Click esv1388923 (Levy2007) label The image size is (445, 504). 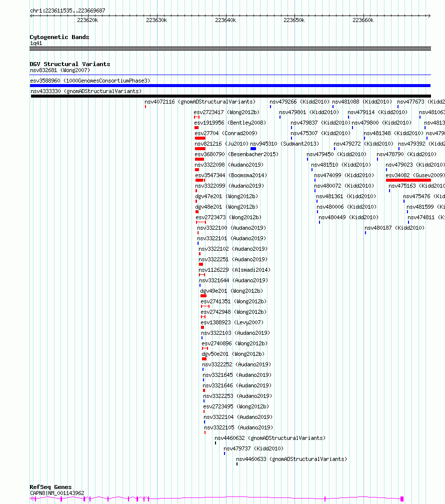tap(232, 322)
